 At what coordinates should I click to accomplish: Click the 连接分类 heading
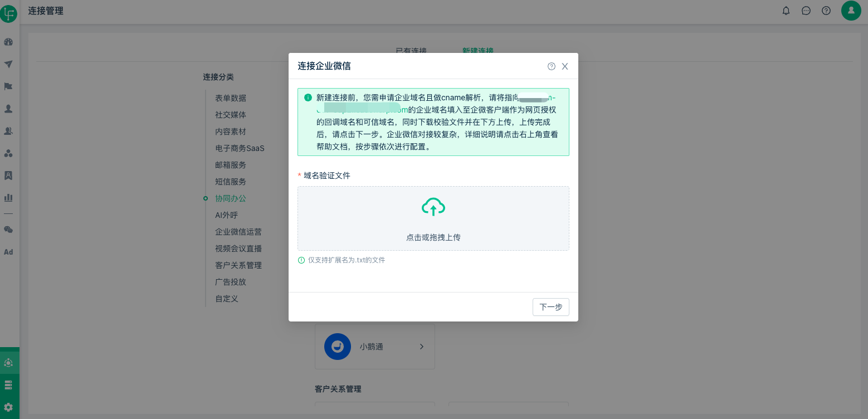click(x=218, y=77)
